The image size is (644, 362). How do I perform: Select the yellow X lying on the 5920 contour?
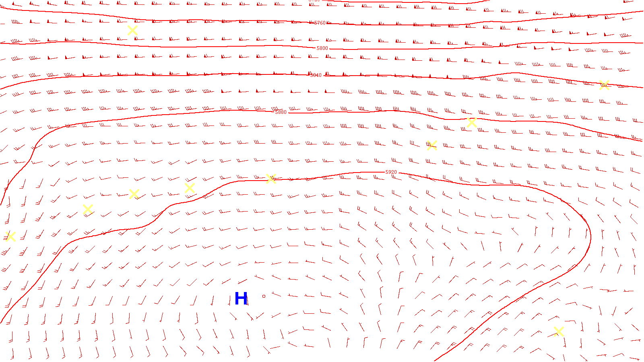click(271, 179)
